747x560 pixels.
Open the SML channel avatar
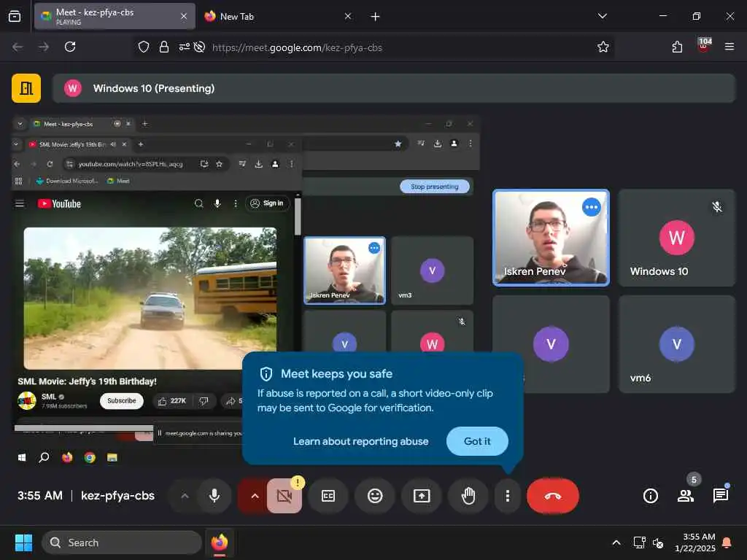[27, 400]
